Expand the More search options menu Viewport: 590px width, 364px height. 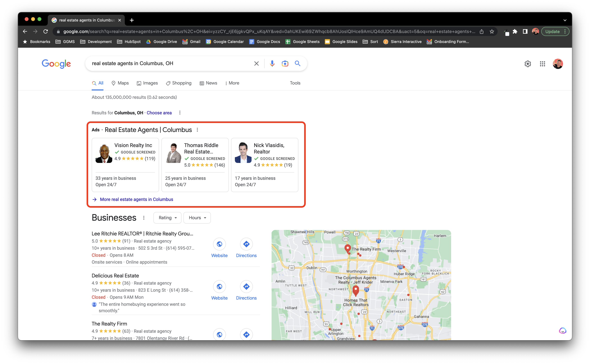coord(232,83)
